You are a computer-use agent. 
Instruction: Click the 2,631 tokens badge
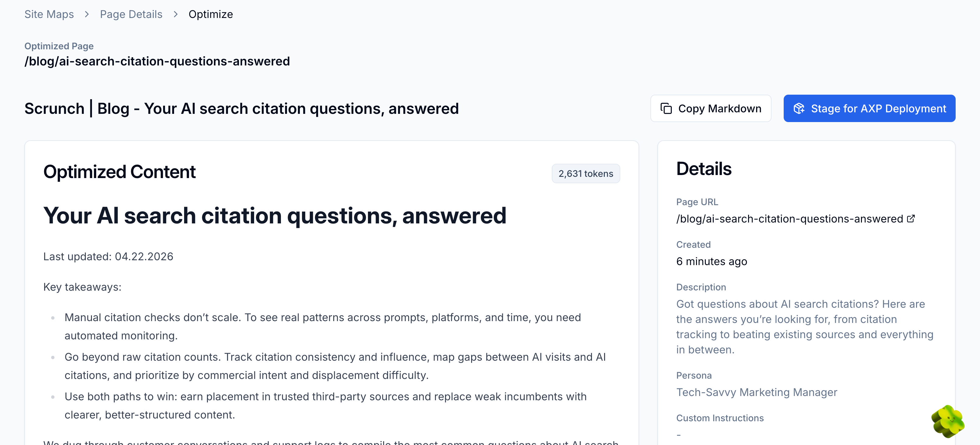coord(586,173)
